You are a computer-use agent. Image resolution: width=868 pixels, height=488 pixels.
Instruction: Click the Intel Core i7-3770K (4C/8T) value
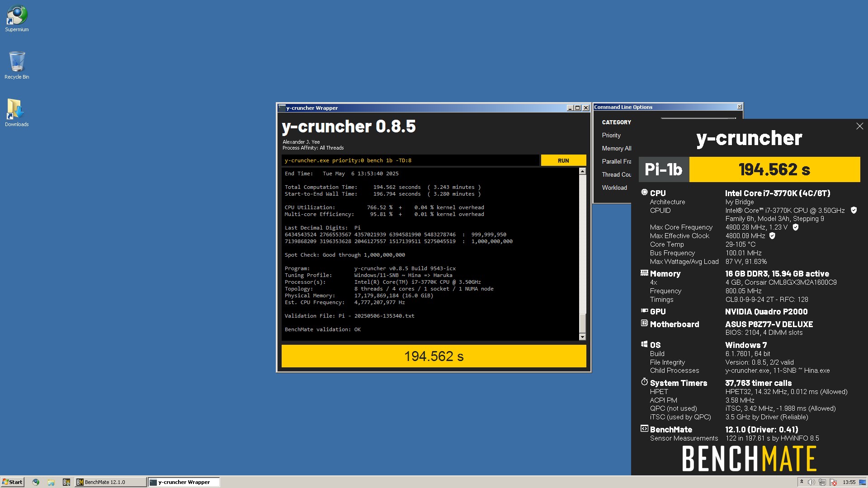[778, 193]
